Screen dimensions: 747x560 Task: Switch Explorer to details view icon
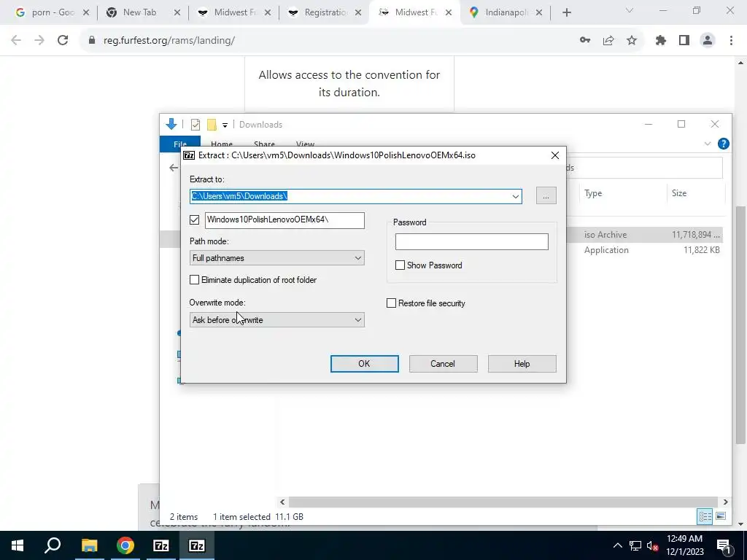pyautogui.click(x=705, y=516)
